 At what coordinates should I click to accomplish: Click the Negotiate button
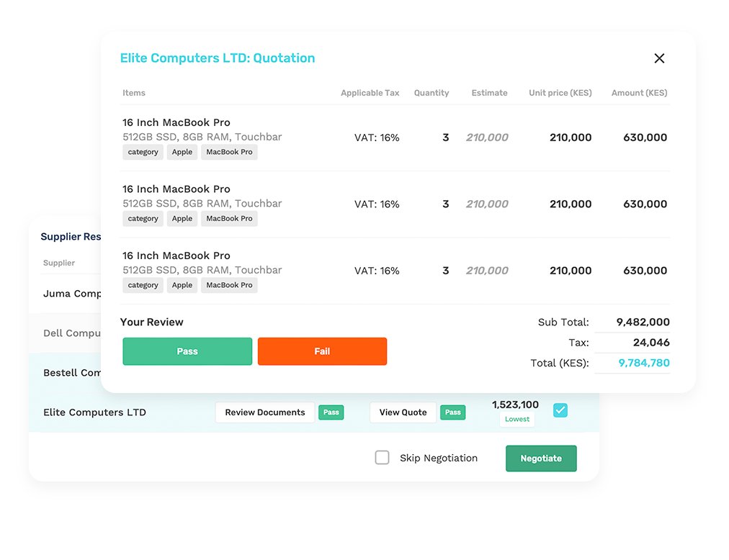point(541,459)
